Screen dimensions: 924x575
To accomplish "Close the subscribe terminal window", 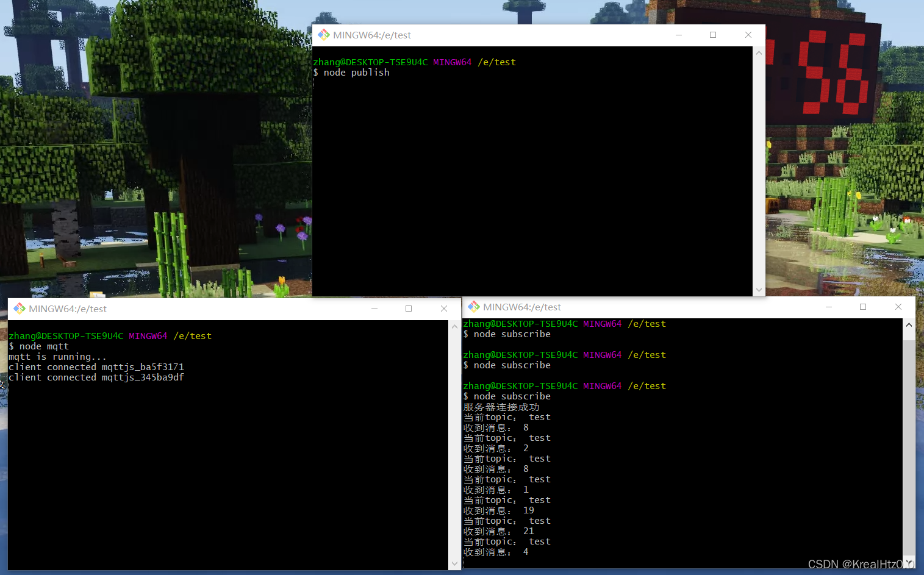I will 898,307.
